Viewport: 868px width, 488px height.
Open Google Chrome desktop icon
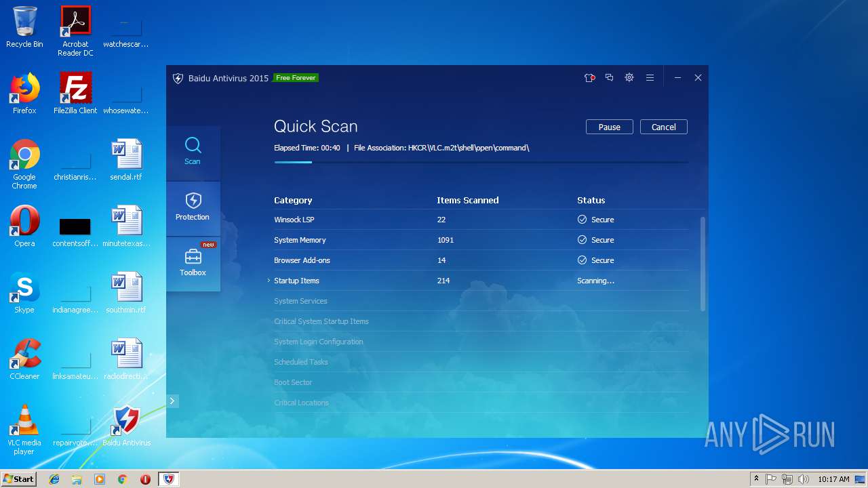coord(24,164)
